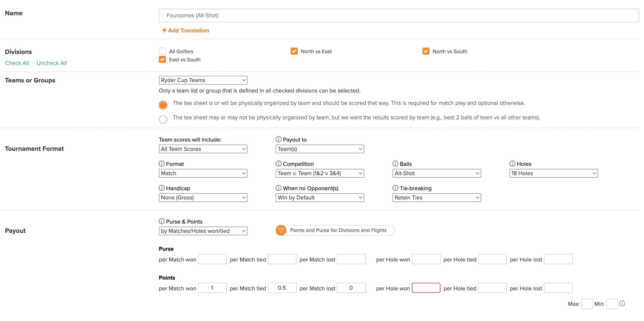644x321 pixels.
Task: Click the Tie-breaking info icon
Action: point(395,188)
